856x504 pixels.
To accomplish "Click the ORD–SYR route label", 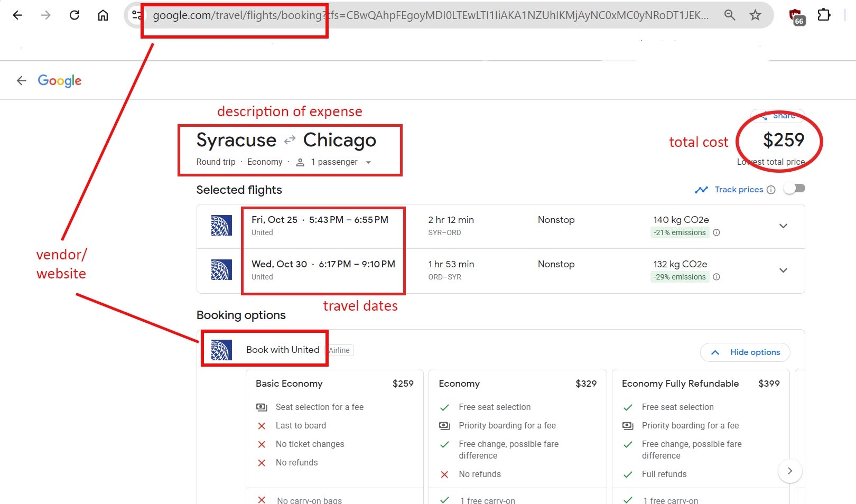I will point(444,277).
